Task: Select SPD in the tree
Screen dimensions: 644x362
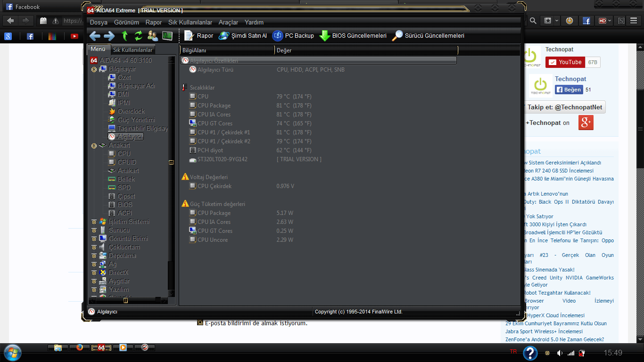Action: click(124, 188)
